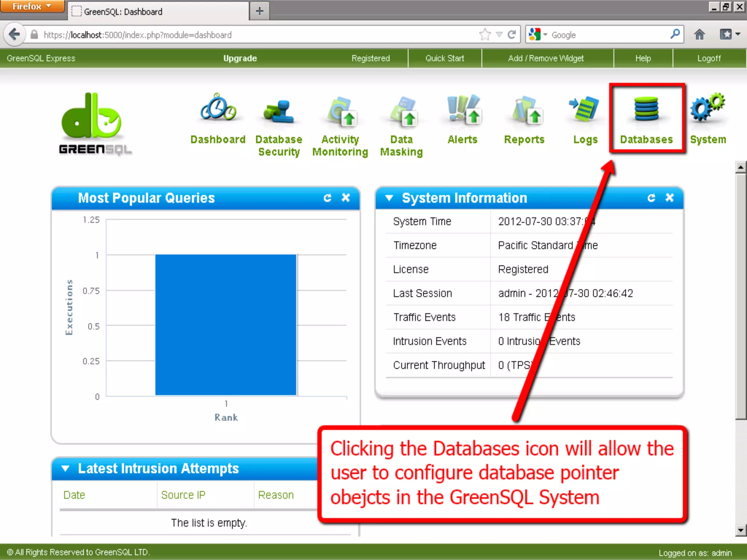Open Add / Remove Widget menu
Image resolution: width=747 pixels, height=560 pixels.
tap(546, 58)
